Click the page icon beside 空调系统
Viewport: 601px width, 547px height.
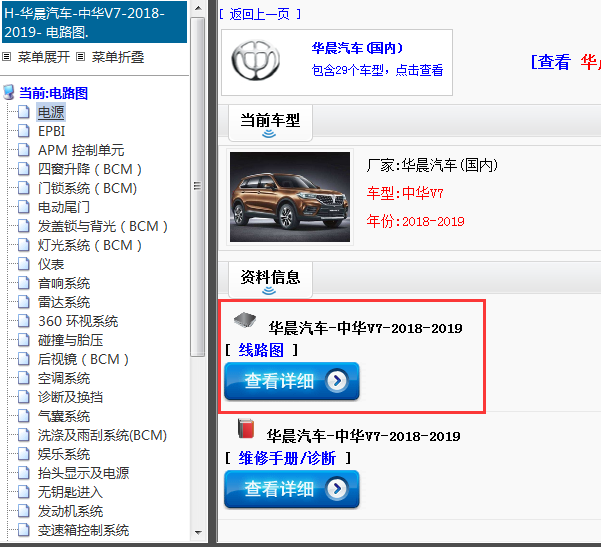[x=24, y=378]
